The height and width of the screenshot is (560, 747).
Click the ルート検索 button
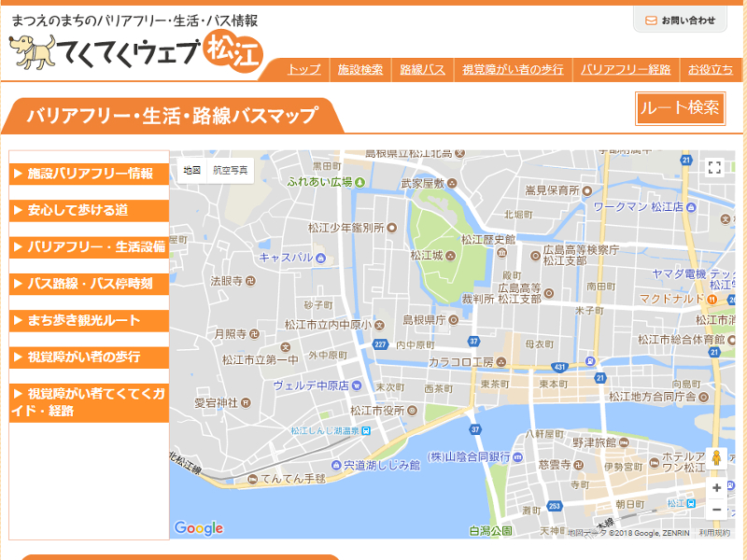(x=680, y=108)
